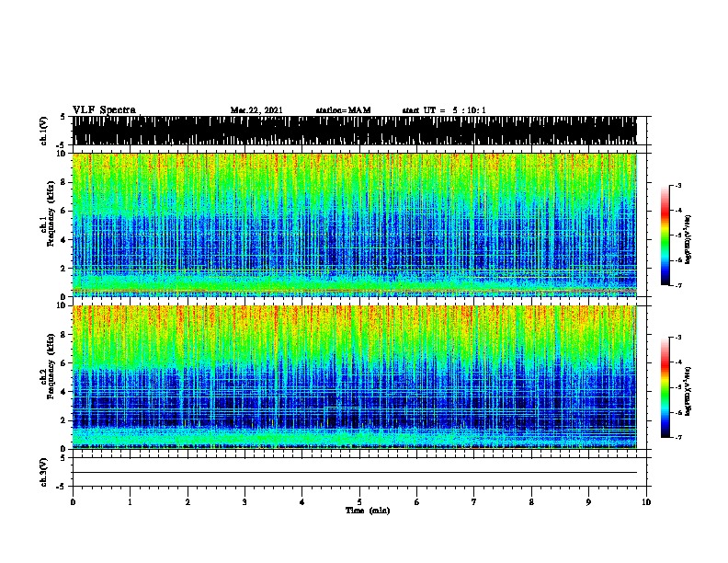Click the "-3" value on ch.2 colorbar

click(x=677, y=338)
